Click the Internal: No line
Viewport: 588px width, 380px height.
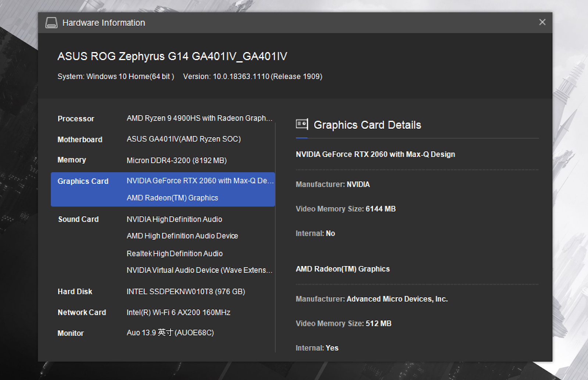(x=315, y=233)
